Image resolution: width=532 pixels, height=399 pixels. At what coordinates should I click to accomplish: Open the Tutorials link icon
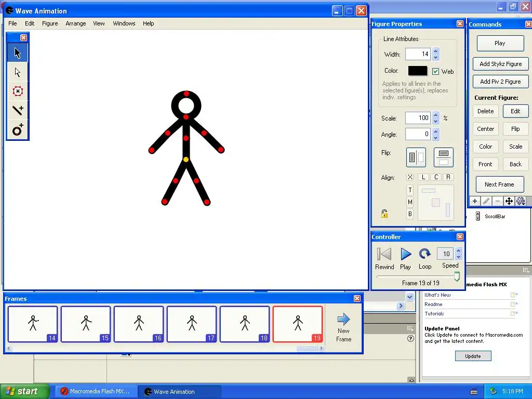click(514, 313)
